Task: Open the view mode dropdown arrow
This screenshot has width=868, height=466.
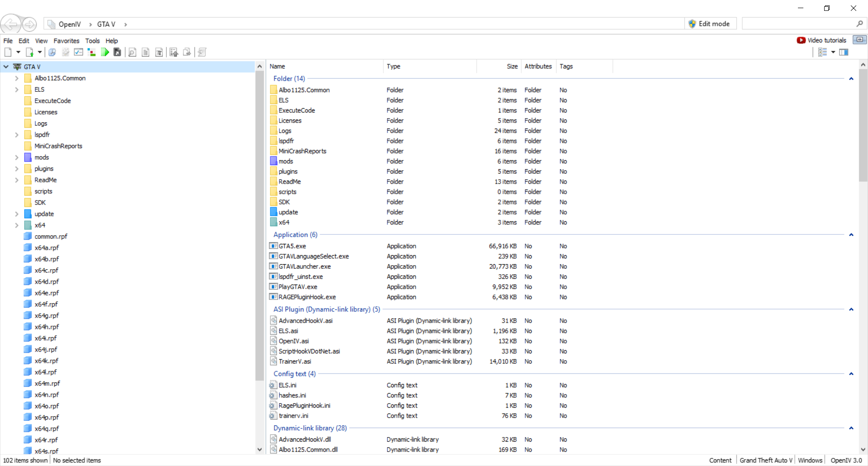Action: point(833,52)
